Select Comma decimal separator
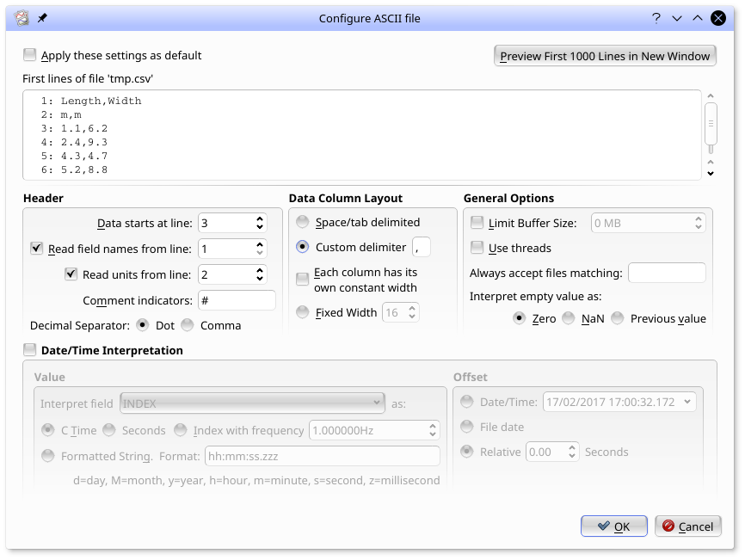This screenshot has width=745, height=560. coord(188,325)
